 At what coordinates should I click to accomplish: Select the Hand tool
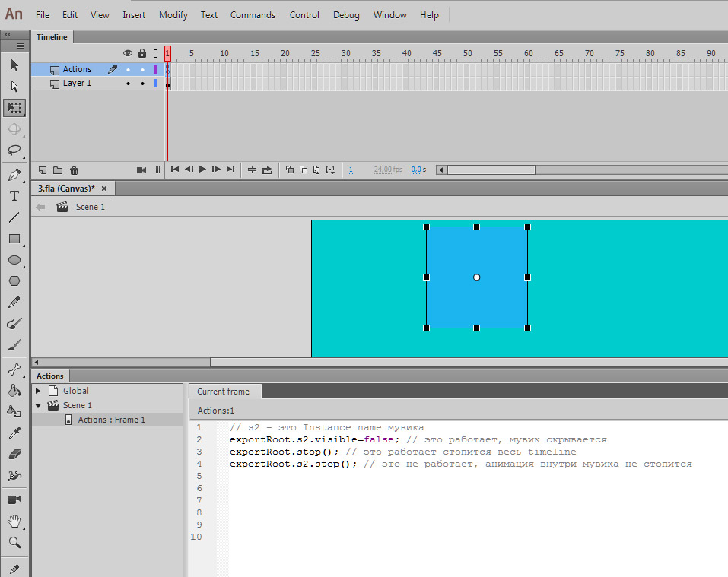click(x=14, y=521)
